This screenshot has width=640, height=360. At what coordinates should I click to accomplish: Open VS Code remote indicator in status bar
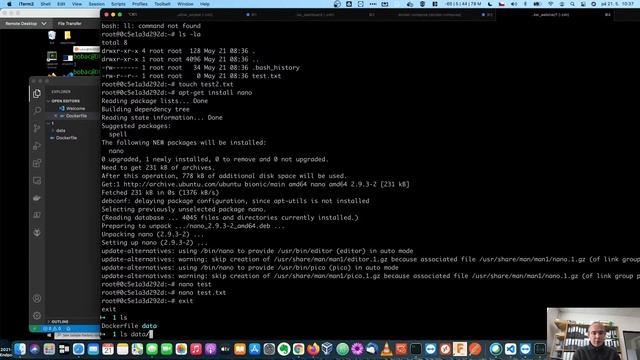[x=34, y=328]
